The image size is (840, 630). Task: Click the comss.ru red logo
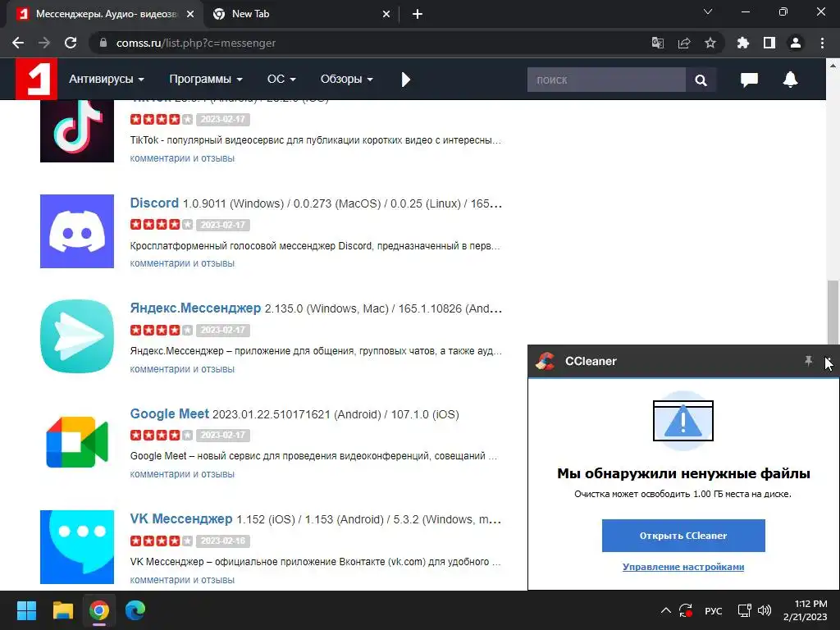tap(36, 80)
